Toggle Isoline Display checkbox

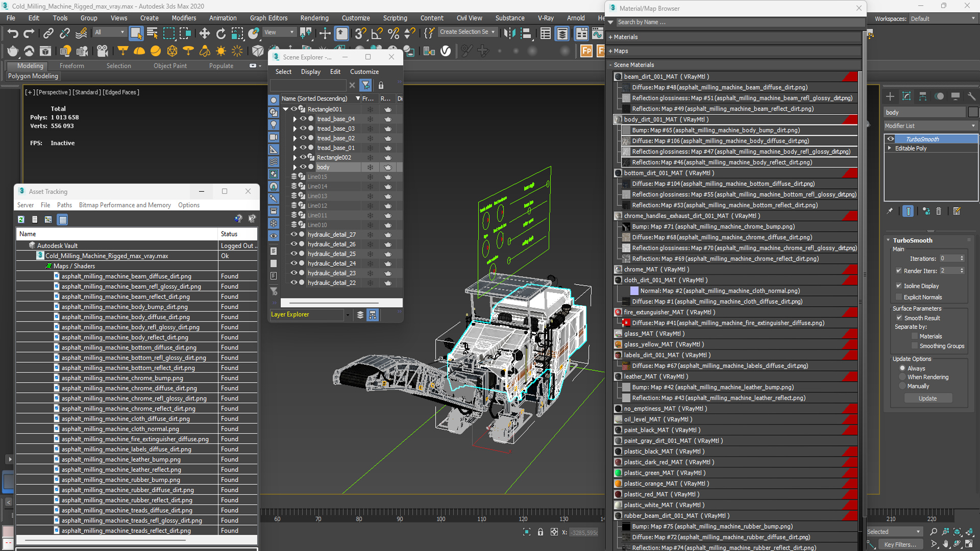click(899, 286)
